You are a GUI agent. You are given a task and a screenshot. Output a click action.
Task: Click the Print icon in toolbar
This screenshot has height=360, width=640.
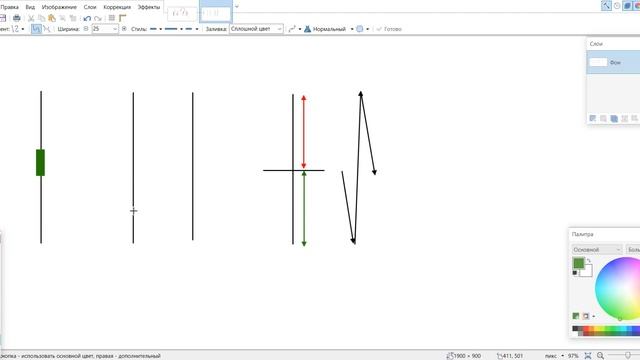pyautogui.click(x=17, y=18)
